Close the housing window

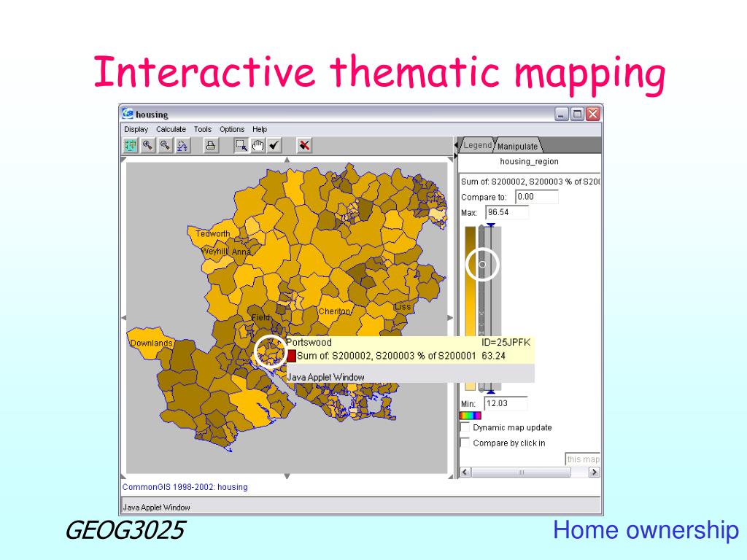[592, 114]
